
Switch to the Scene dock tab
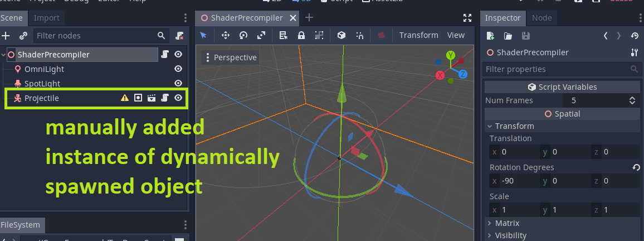pos(12,18)
